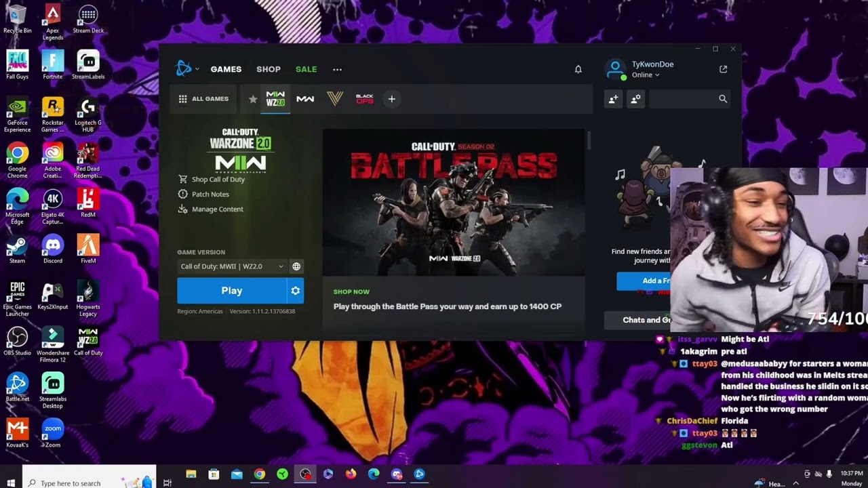Open Hogwarts Legacy desktop shortcut

point(88,299)
